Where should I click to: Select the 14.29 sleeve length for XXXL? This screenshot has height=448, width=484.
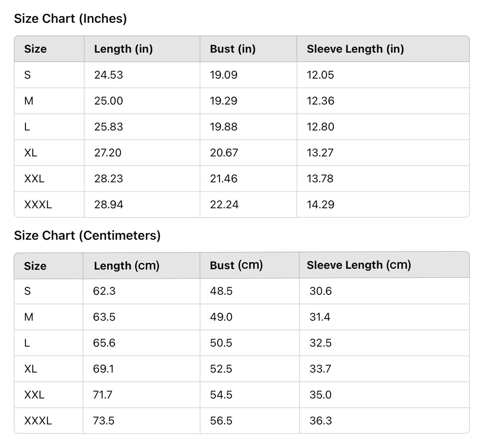(x=320, y=204)
